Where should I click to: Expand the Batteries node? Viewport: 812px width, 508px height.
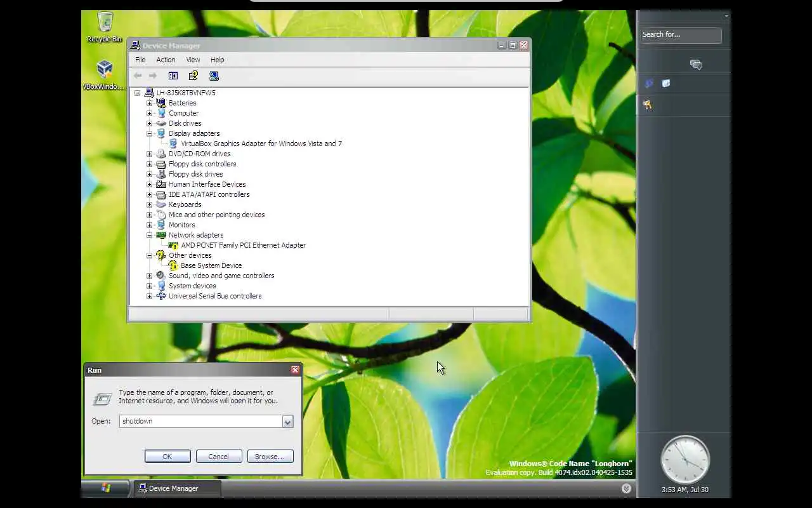(149, 103)
